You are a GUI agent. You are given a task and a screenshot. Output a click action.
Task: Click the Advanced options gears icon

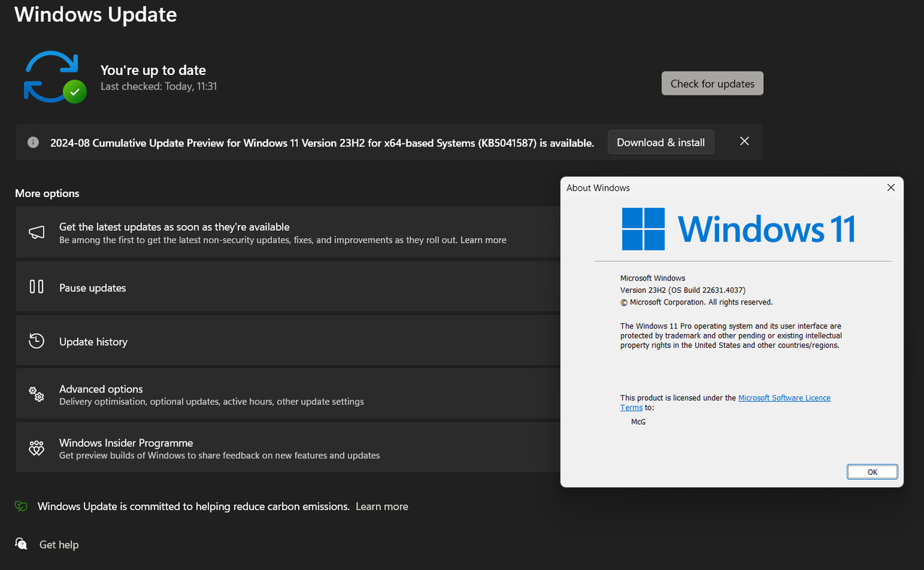point(36,394)
